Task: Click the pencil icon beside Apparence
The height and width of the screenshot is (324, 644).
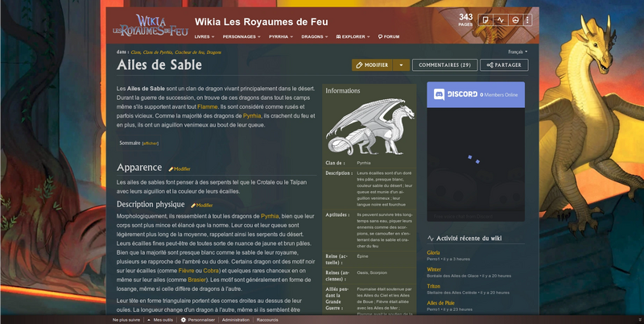Action: pyautogui.click(x=171, y=169)
